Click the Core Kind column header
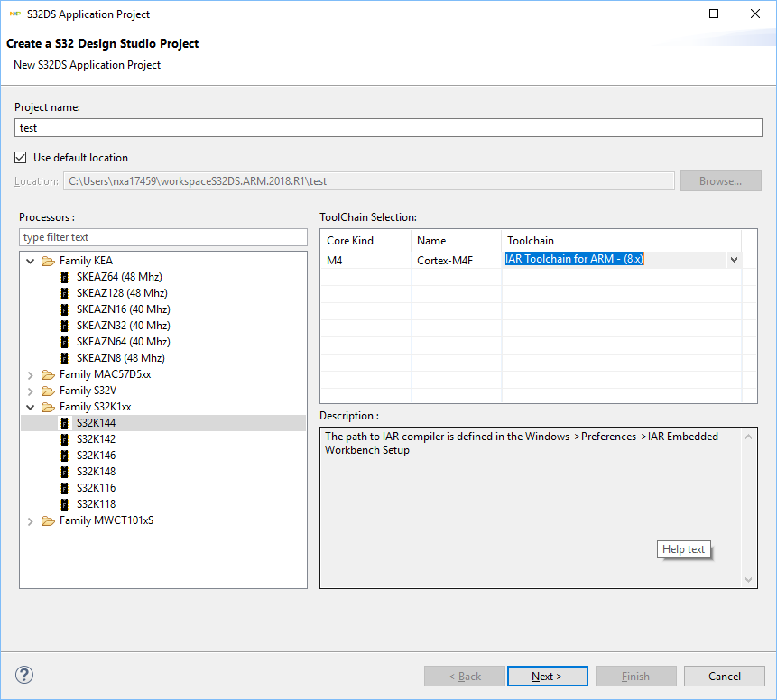The image size is (777, 700). point(365,241)
